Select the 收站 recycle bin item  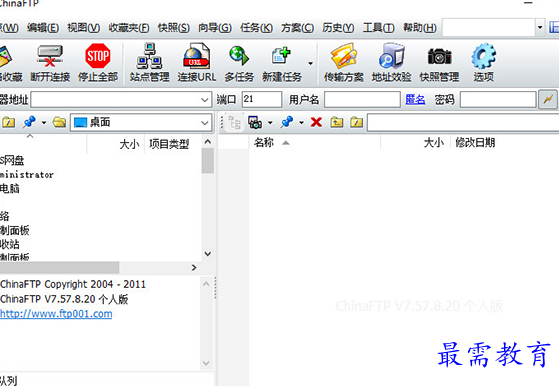(10, 244)
